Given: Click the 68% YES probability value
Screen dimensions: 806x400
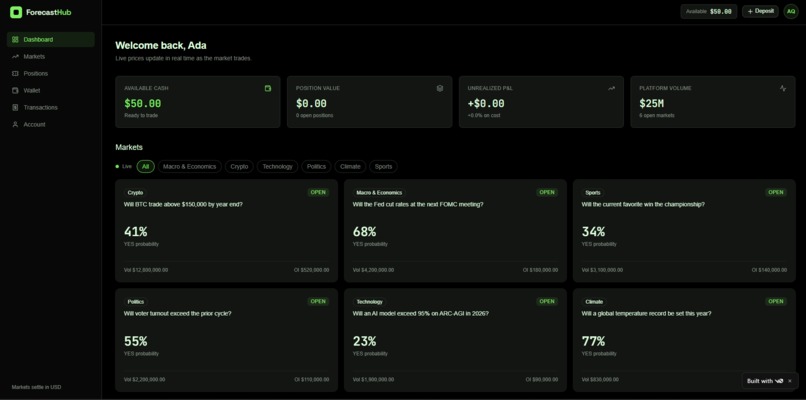Looking at the screenshot, I should pos(364,231).
